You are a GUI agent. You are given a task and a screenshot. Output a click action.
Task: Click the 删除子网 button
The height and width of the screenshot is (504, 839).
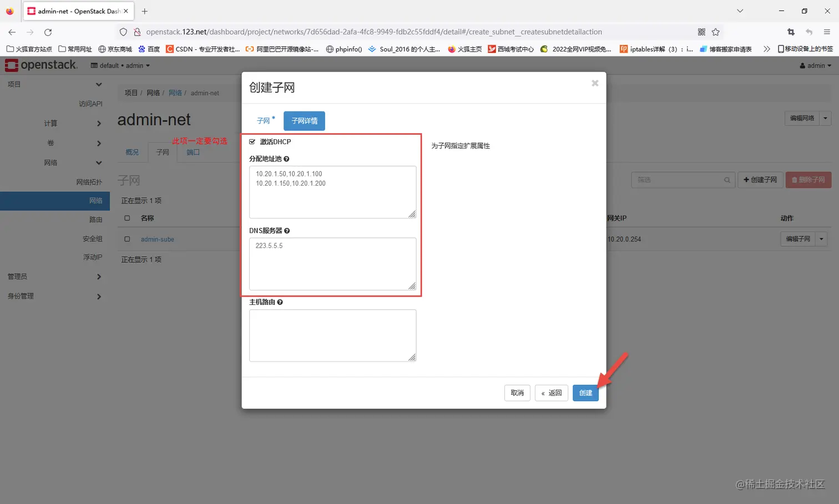[x=808, y=180]
